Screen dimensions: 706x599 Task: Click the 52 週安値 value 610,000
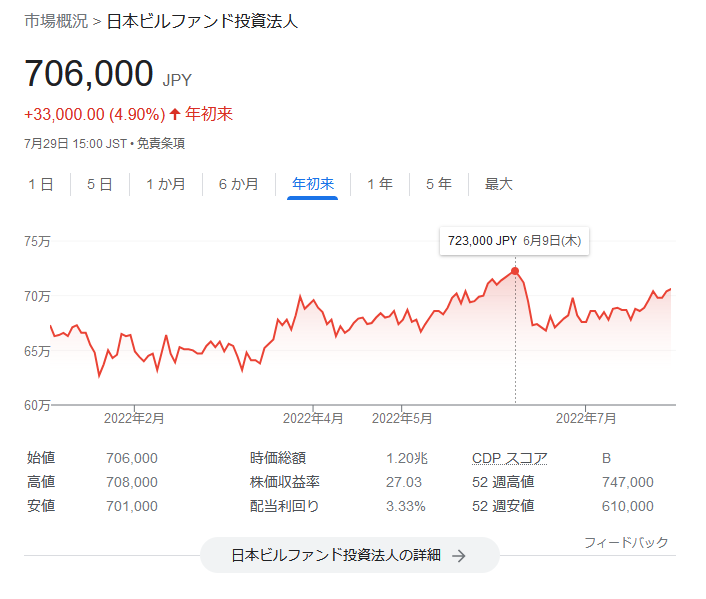628,506
